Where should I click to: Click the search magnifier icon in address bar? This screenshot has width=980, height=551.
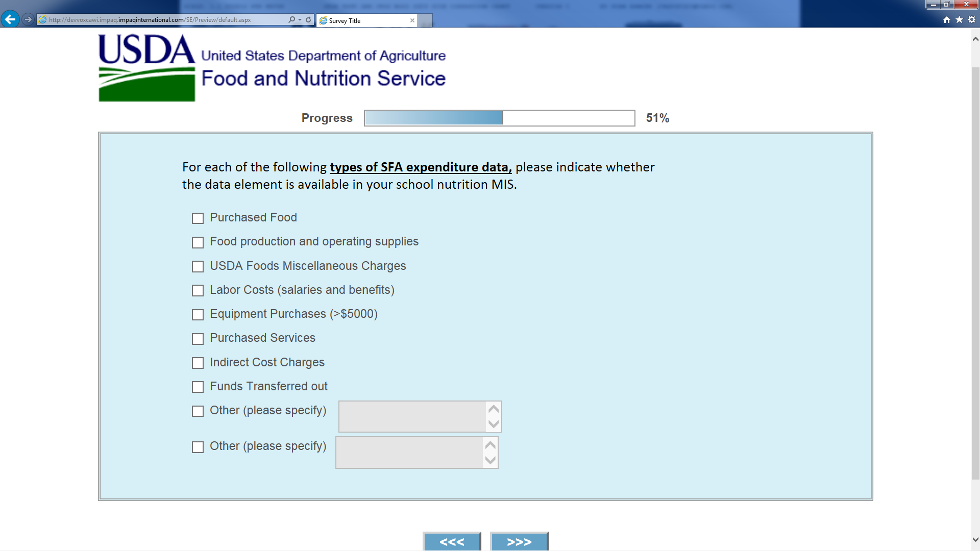pos(291,20)
